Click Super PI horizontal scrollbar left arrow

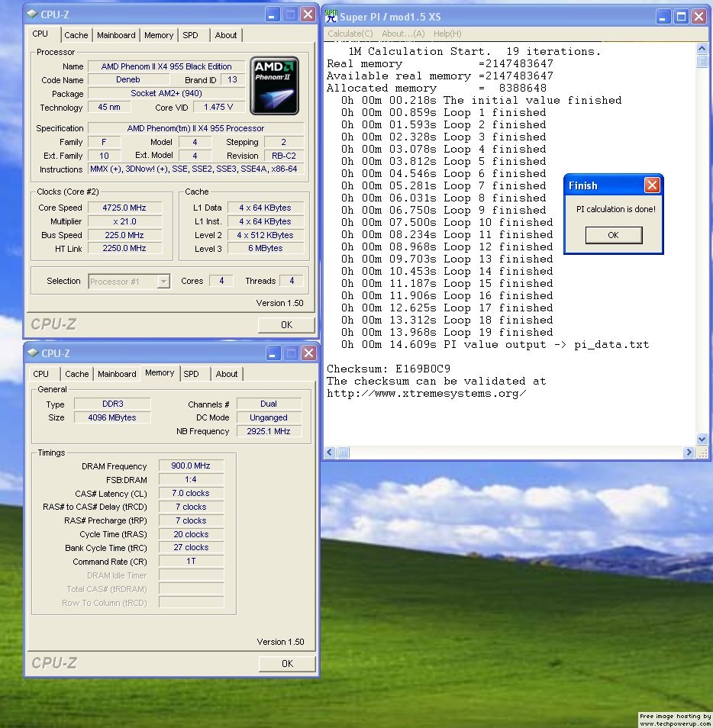point(330,453)
